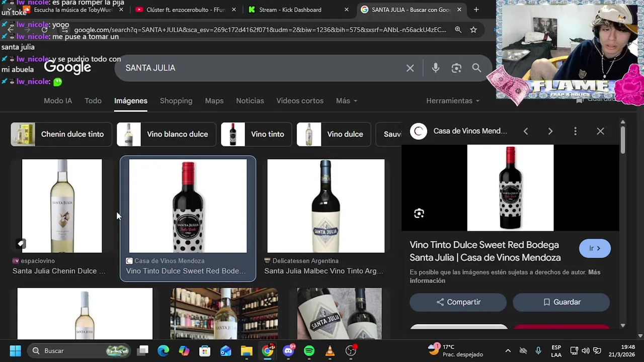The height and width of the screenshot is (362, 644).
Task: Close the Kick Dashboard browser tab
Action: point(346,10)
